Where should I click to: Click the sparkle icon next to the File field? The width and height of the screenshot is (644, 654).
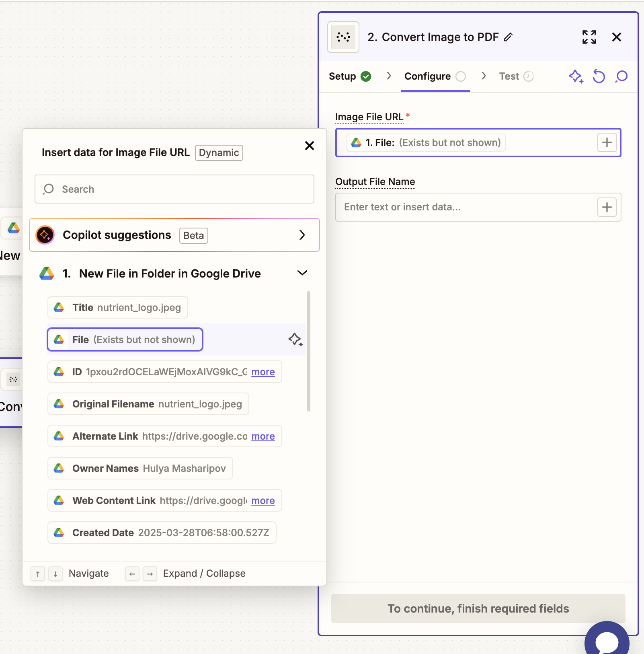pos(296,339)
